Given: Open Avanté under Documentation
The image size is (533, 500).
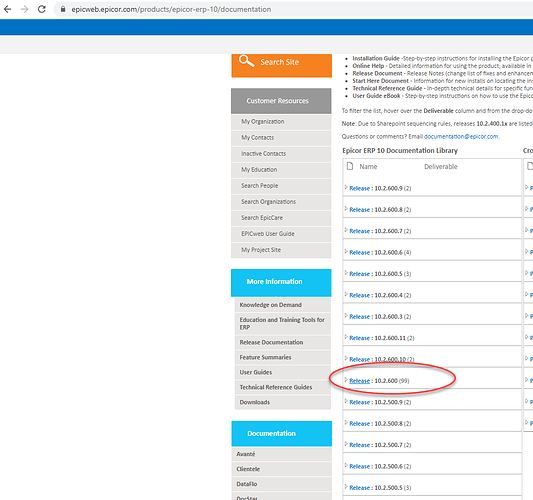Looking at the screenshot, I should point(281,454).
